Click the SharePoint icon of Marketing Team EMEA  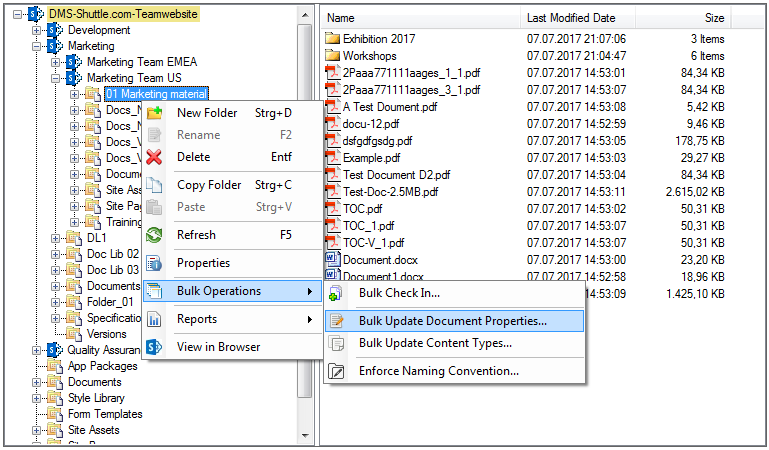click(x=74, y=62)
